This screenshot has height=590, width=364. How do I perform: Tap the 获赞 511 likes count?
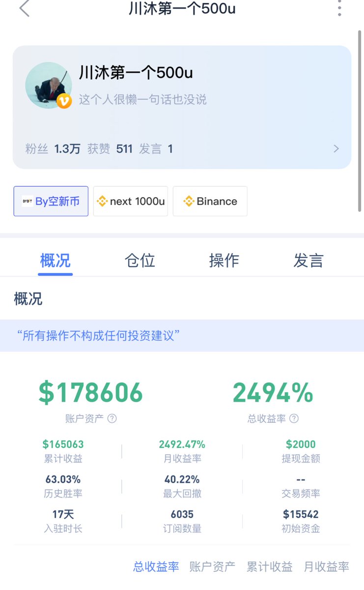110,149
